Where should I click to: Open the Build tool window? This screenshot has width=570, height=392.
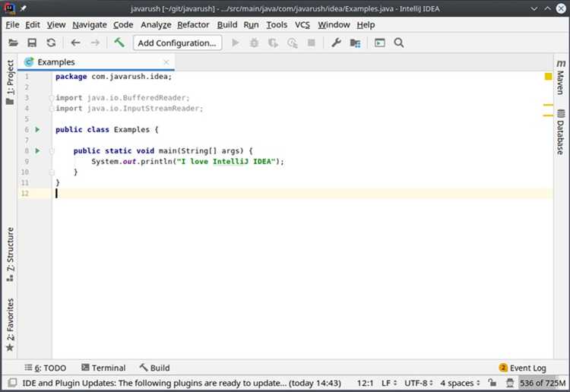[155, 368]
